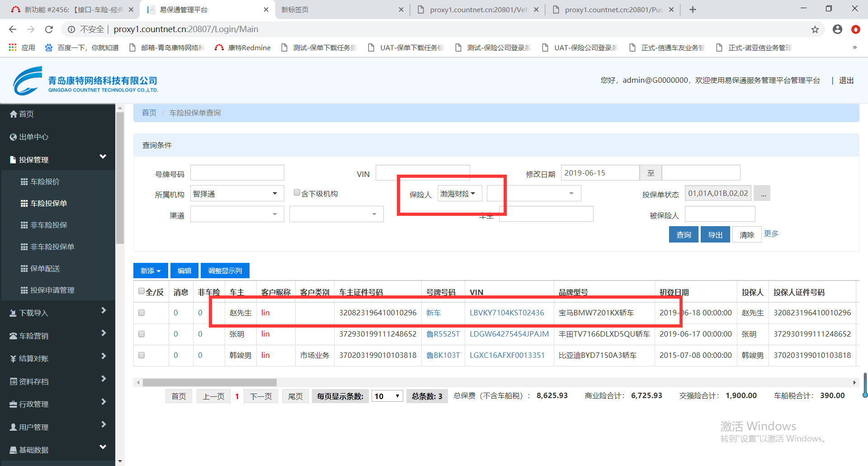This screenshot has height=466, width=868.
Task: Click the site info icon beside 不安全
Action: tap(71, 29)
